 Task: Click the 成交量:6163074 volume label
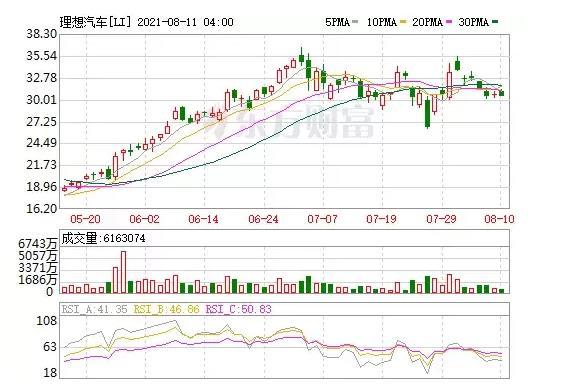tap(103, 238)
